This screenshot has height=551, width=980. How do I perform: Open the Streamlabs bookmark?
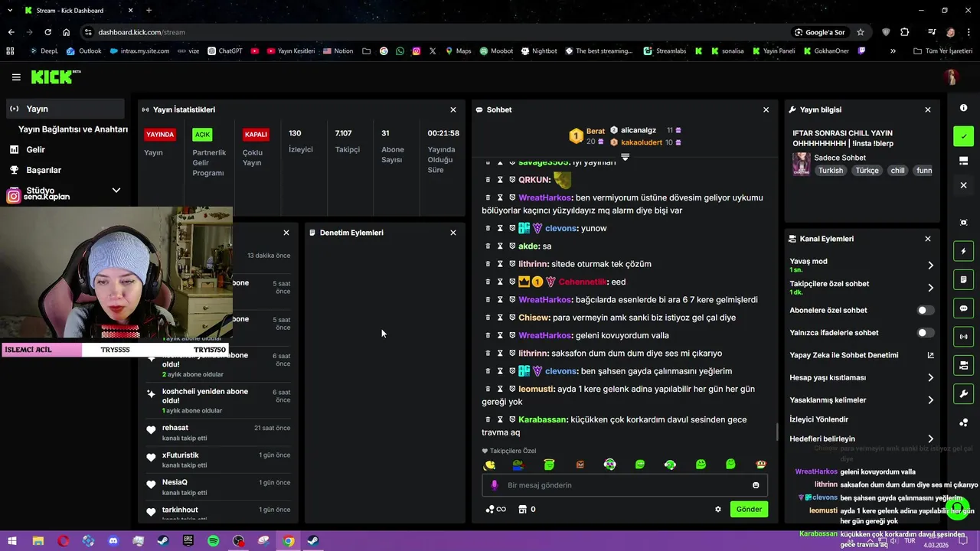coord(665,51)
